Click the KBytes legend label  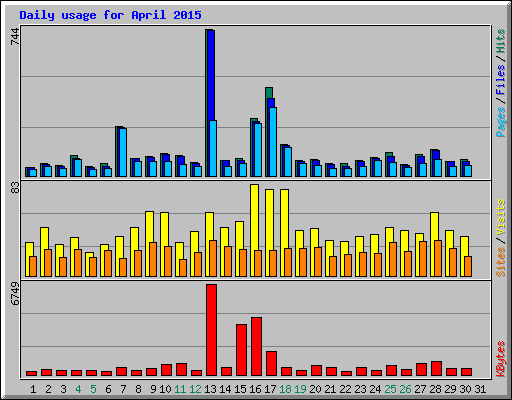pyautogui.click(x=501, y=359)
